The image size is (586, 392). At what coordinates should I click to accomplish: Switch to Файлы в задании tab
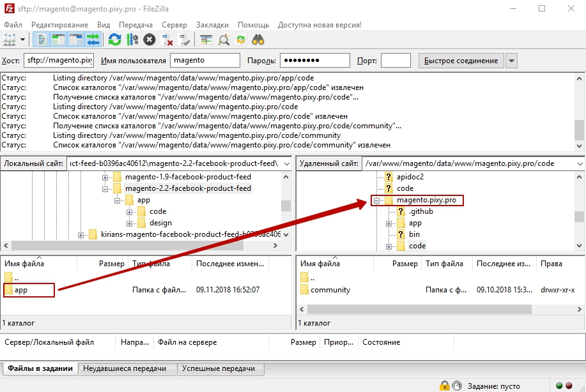coord(40,368)
